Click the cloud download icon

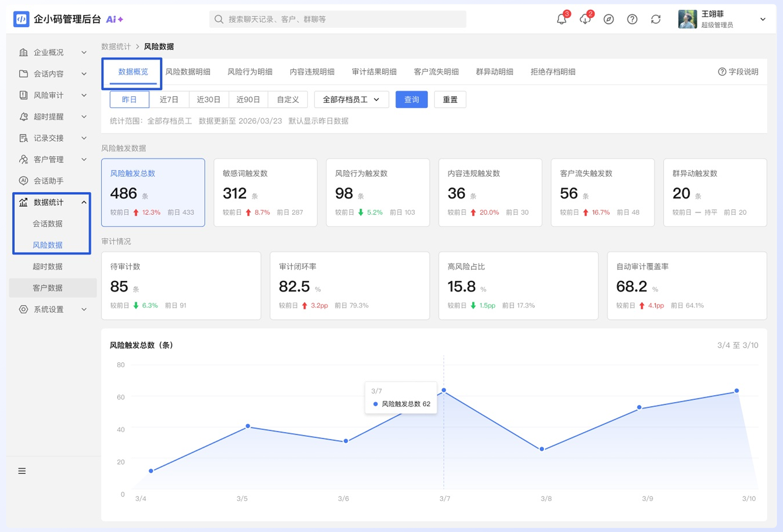click(x=585, y=19)
